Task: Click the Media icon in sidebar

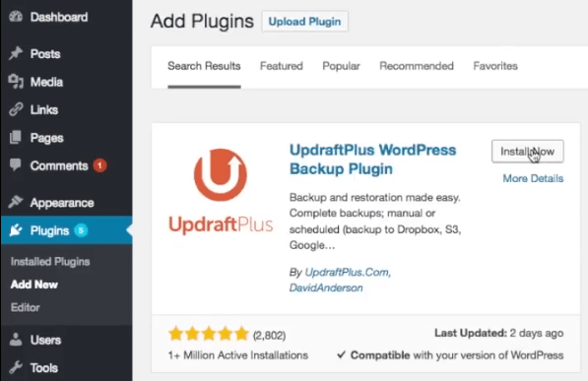Action: coord(16,82)
